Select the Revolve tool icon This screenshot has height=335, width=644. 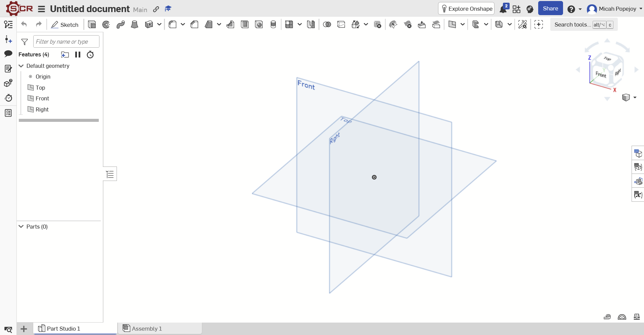coord(106,25)
